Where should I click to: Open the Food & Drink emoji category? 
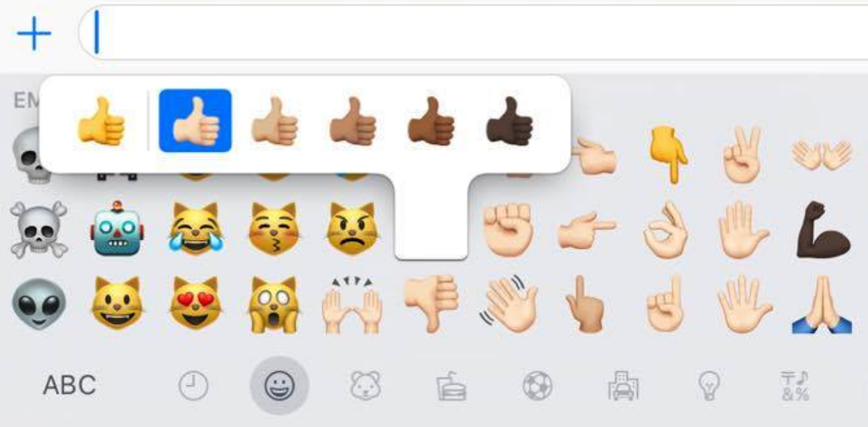[x=452, y=386]
